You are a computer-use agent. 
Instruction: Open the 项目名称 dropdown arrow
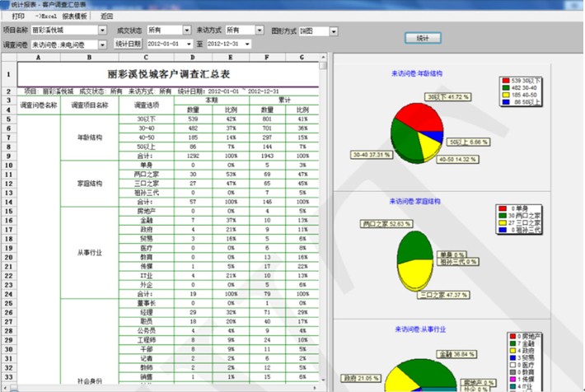(102, 30)
